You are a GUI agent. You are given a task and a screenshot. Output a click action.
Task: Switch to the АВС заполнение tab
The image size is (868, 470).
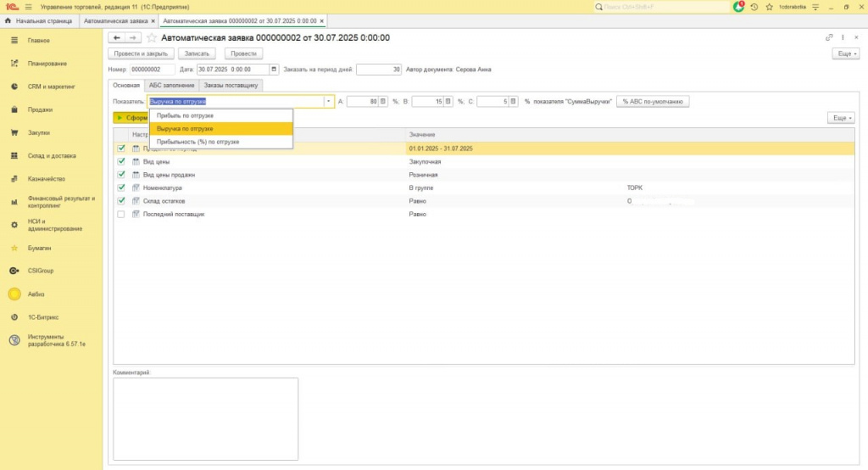pos(171,86)
